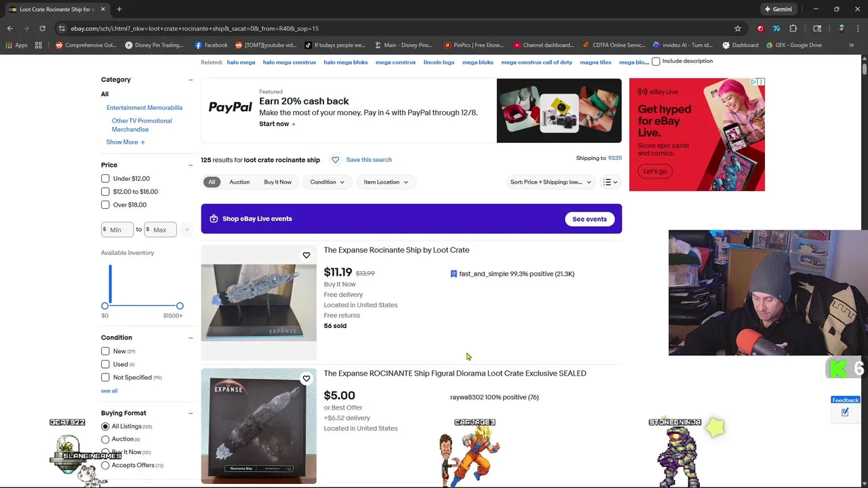Check the New condition filter
Viewport: 868px width, 488px height.
click(x=105, y=351)
